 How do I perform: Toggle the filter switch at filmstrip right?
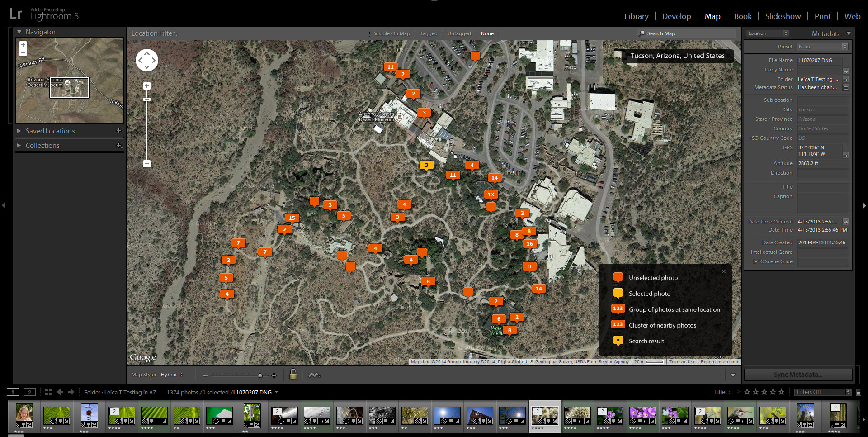859,392
